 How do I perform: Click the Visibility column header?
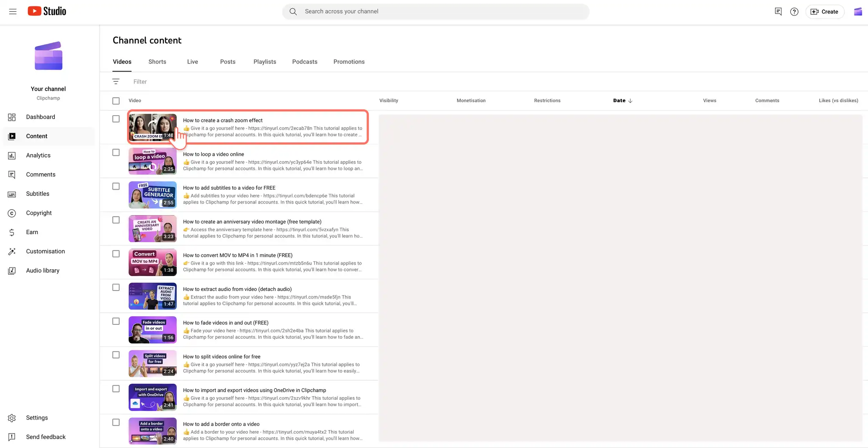point(389,101)
